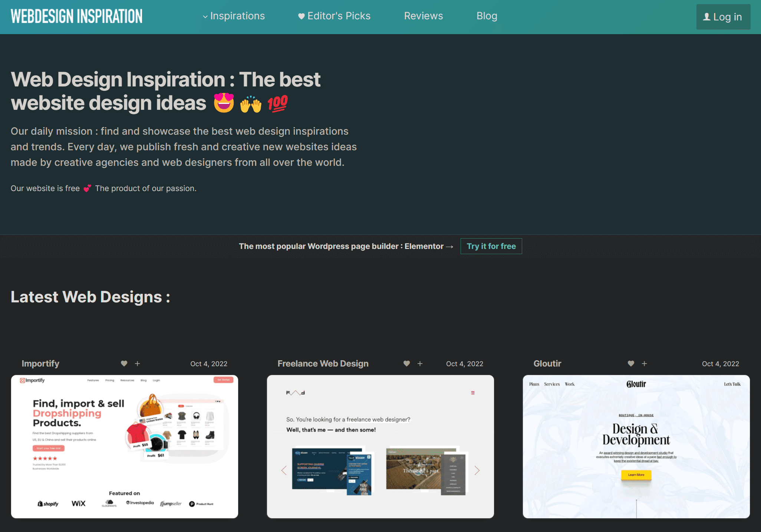
Task: Click the Webdesign Inspiration logo
Action: pyautogui.click(x=76, y=16)
